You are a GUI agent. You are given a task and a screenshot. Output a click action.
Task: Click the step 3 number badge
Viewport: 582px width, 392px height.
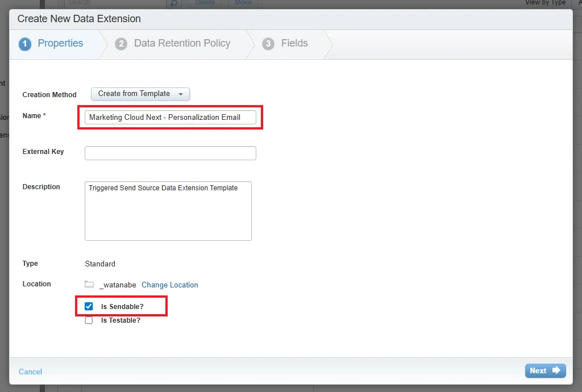click(268, 44)
